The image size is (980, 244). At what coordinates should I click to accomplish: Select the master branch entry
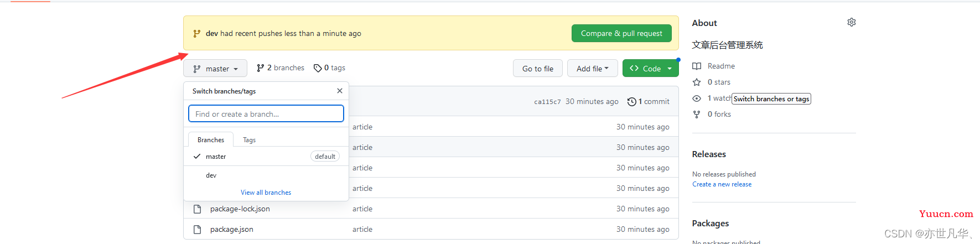coord(266,157)
